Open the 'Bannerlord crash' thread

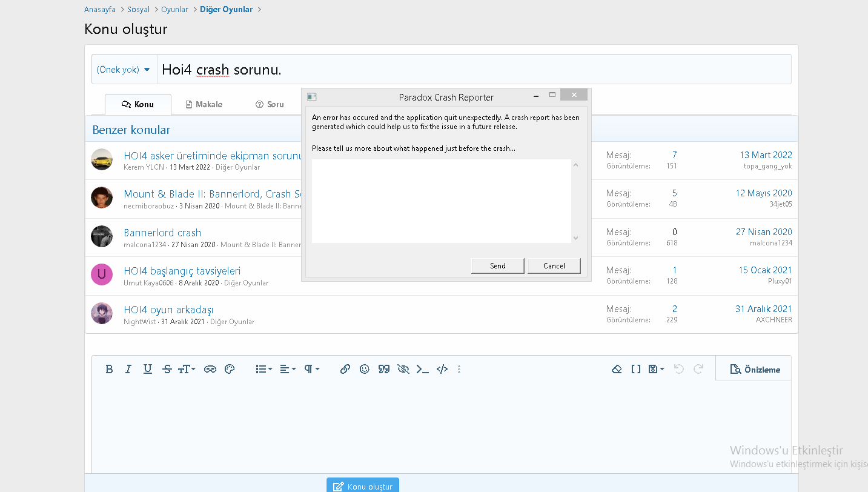pyautogui.click(x=162, y=233)
